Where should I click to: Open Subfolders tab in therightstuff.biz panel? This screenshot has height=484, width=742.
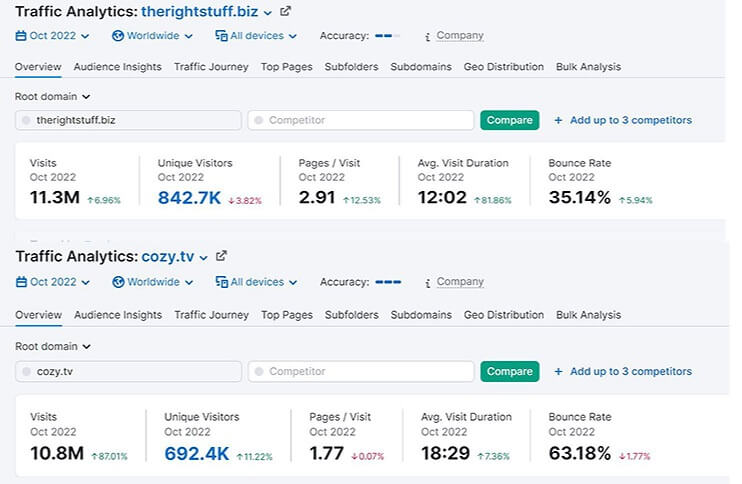(x=351, y=67)
